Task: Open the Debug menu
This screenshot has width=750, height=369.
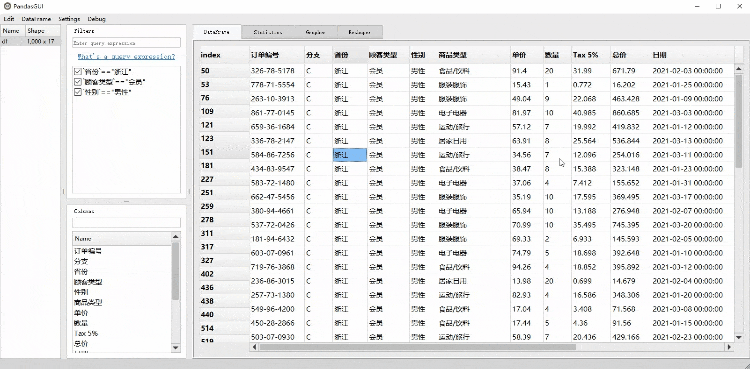Action: coord(97,19)
